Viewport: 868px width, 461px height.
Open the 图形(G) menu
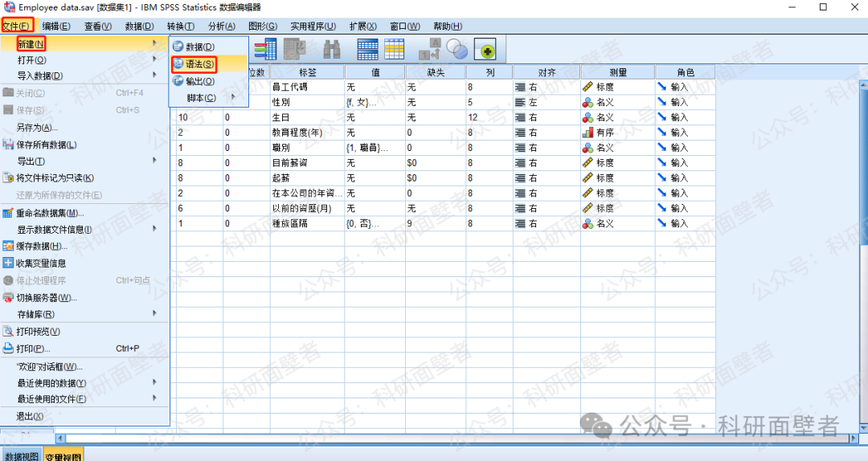pyautogui.click(x=262, y=26)
